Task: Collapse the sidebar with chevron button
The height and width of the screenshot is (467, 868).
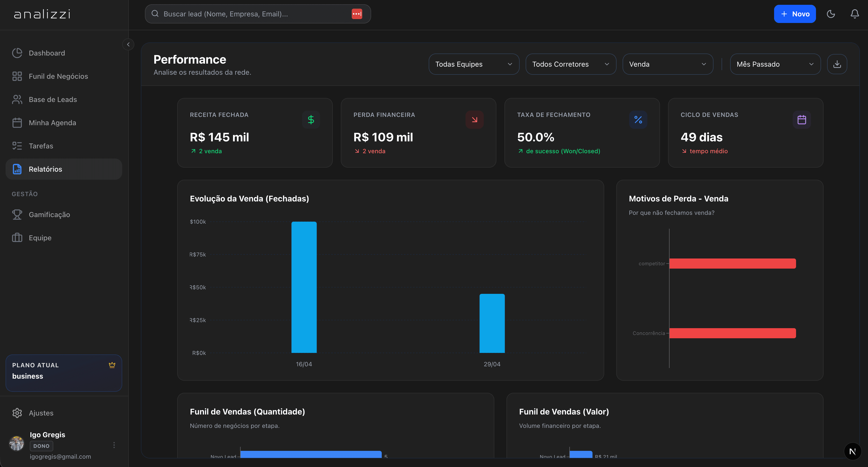Action: [x=128, y=44]
